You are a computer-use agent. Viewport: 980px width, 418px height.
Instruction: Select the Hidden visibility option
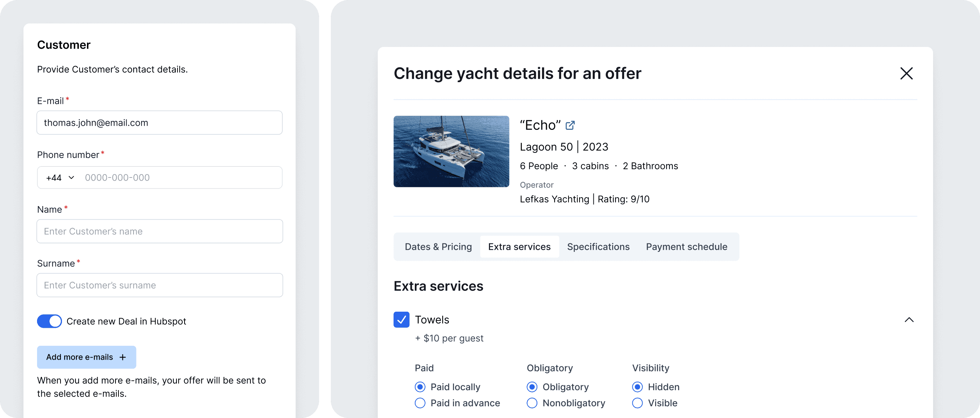(637, 387)
